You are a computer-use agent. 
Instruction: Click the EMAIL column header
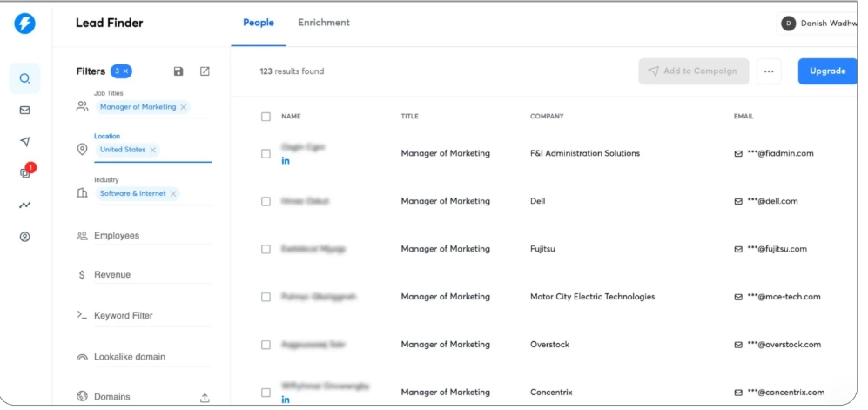(744, 117)
